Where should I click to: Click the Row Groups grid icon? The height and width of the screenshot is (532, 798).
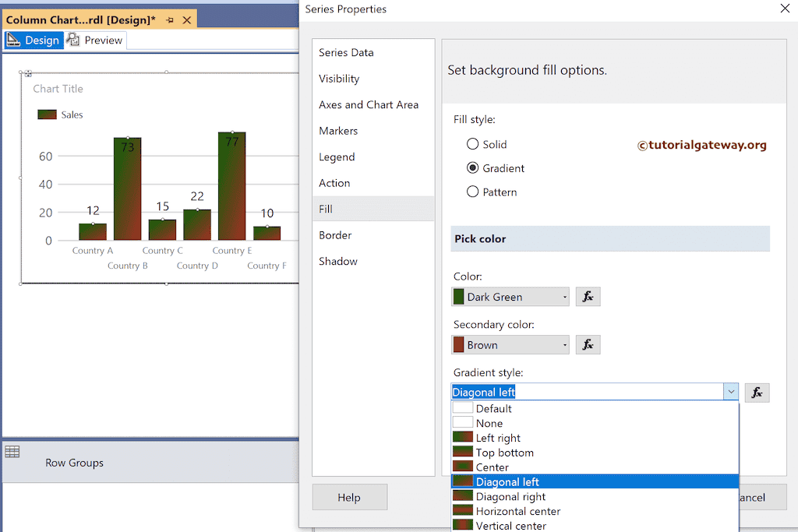point(13,452)
